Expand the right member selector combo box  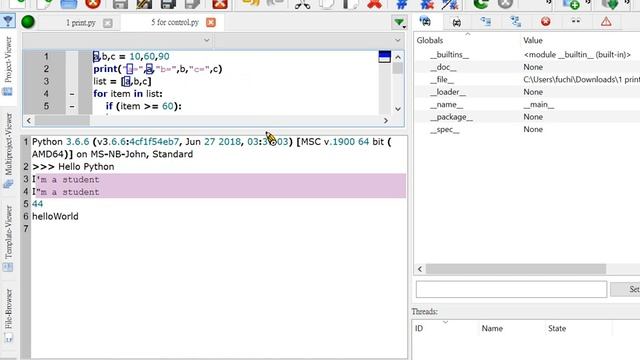click(309, 40)
